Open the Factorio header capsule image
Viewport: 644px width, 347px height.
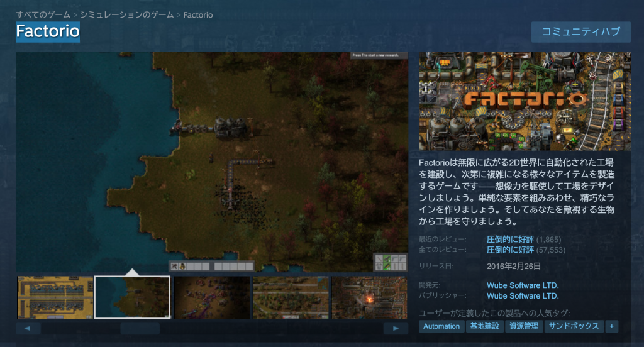(525, 101)
